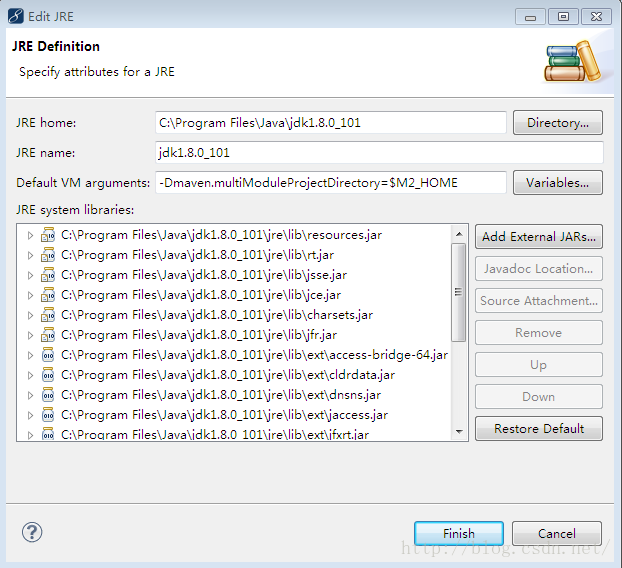Click the jar icon beside jsse.jar
This screenshot has height=568, width=622.
[x=48, y=275]
